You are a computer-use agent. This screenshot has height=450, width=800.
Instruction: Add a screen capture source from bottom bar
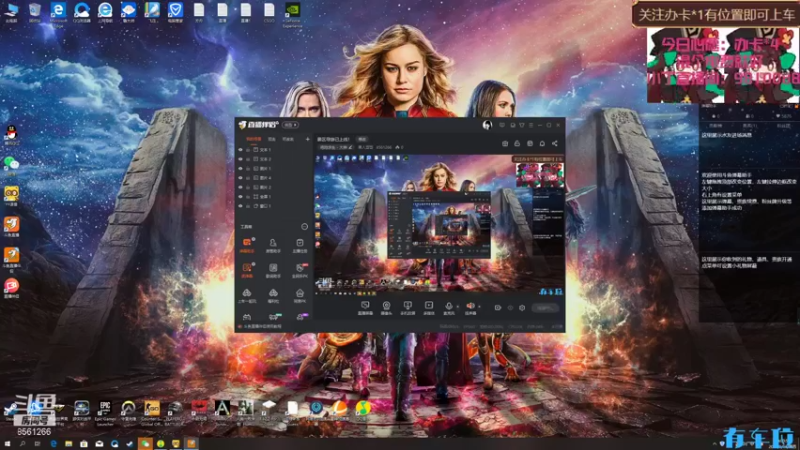pyautogui.click(x=365, y=307)
